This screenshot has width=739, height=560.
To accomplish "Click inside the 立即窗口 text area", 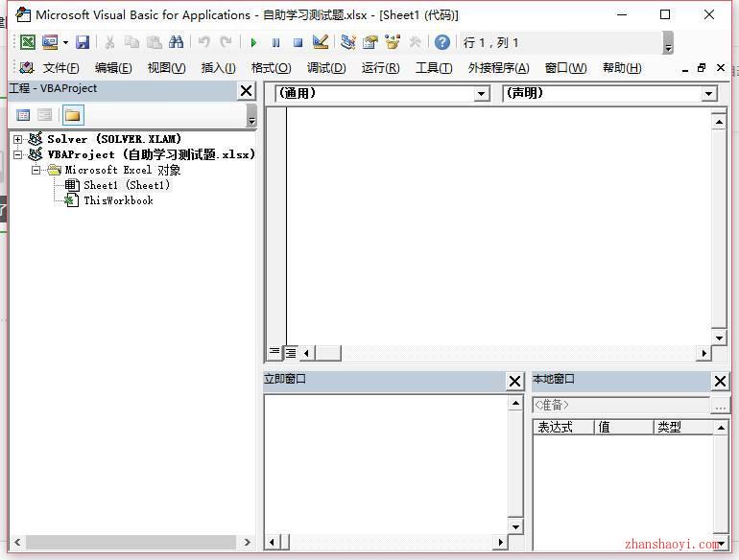I will (x=386, y=464).
